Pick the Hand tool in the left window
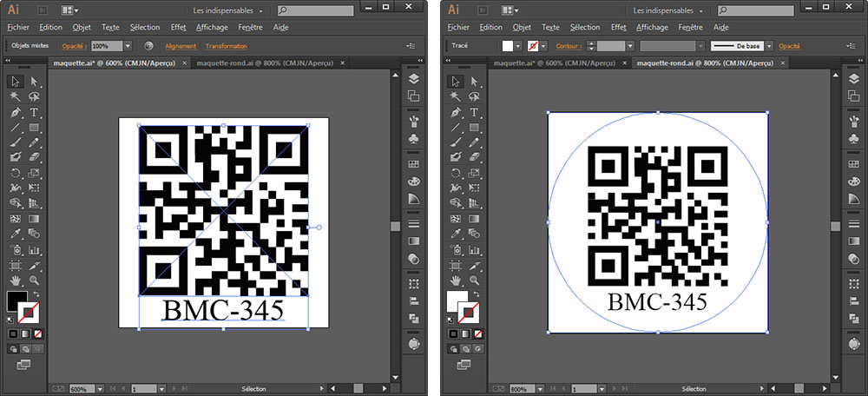 16,280
